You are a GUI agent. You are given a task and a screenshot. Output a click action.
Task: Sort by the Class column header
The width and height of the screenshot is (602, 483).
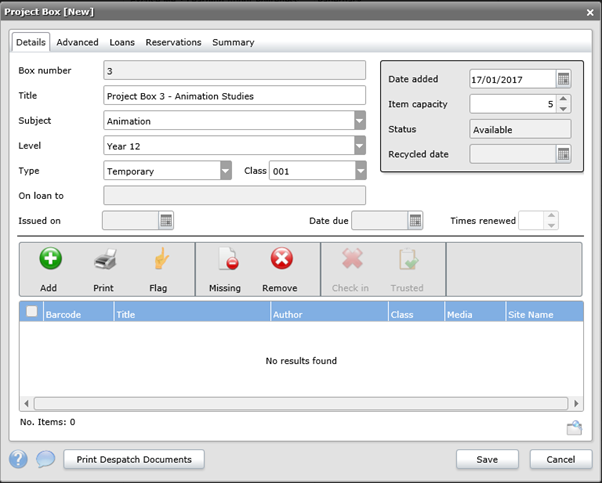click(417, 311)
